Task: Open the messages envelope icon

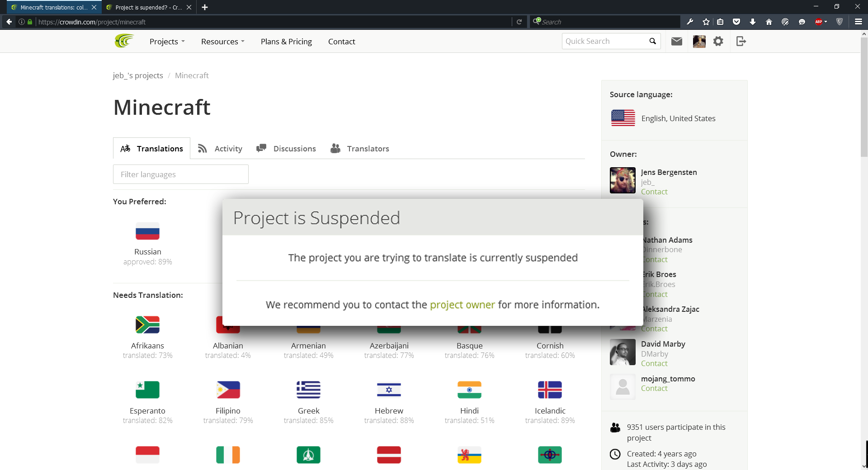Action: [x=676, y=42]
